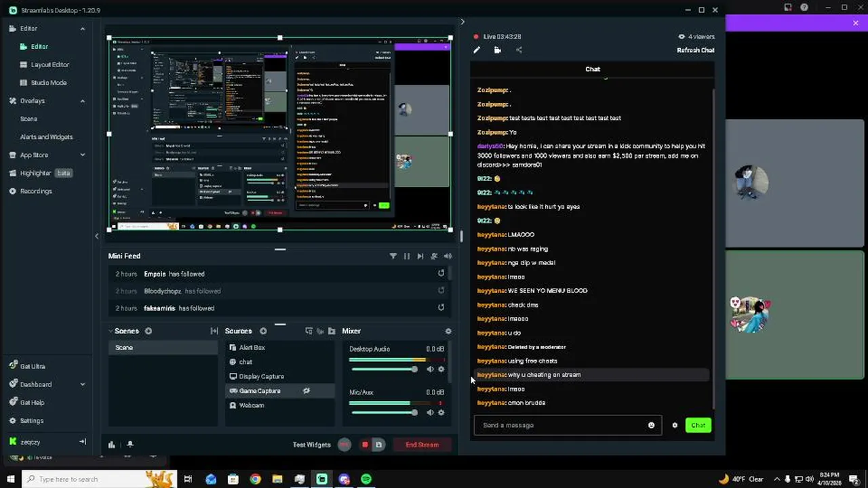
Task: Select the Chat tab
Action: (593, 69)
